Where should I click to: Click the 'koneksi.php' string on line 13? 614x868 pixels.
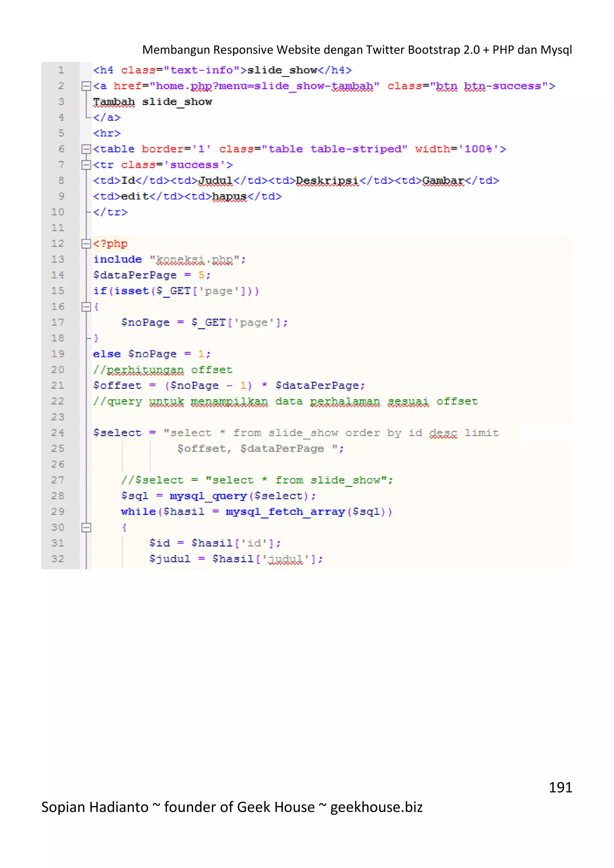coord(195,260)
